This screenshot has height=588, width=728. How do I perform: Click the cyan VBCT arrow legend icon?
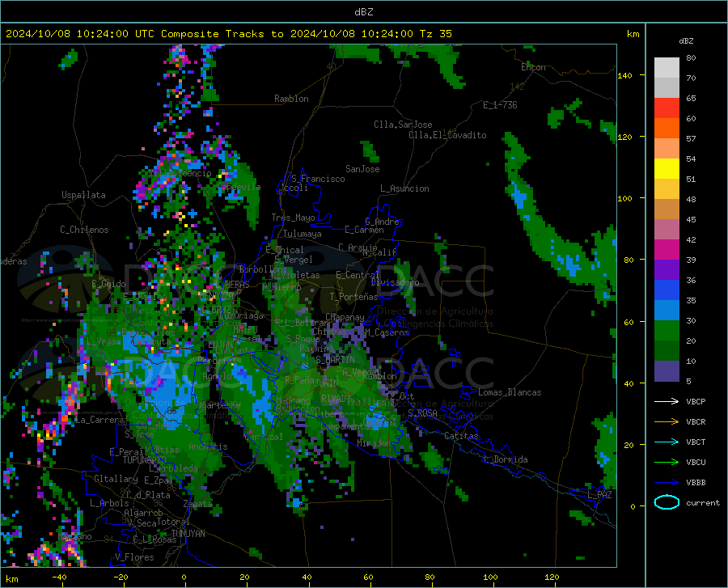pyautogui.click(x=667, y=442)
